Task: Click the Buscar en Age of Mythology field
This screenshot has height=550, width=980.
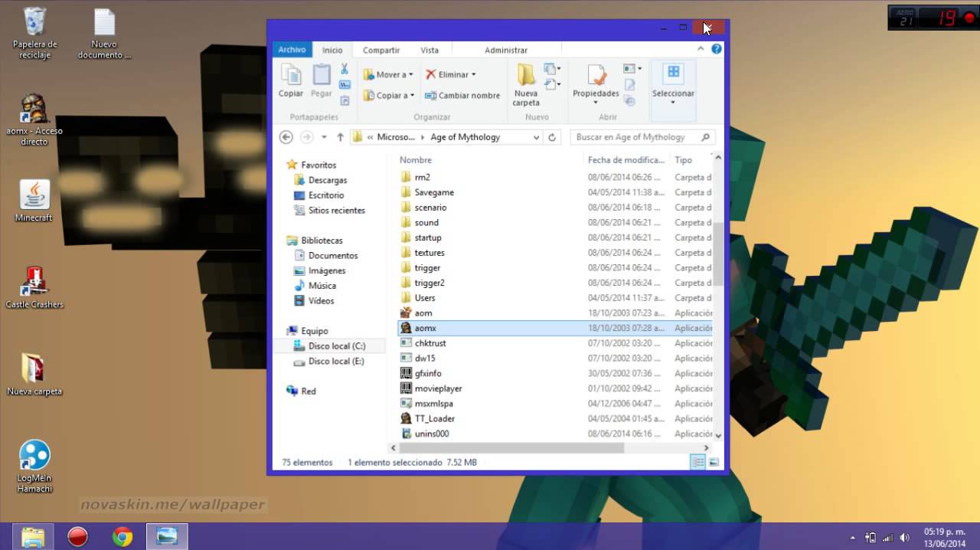Action: click(x=642, y=137)
